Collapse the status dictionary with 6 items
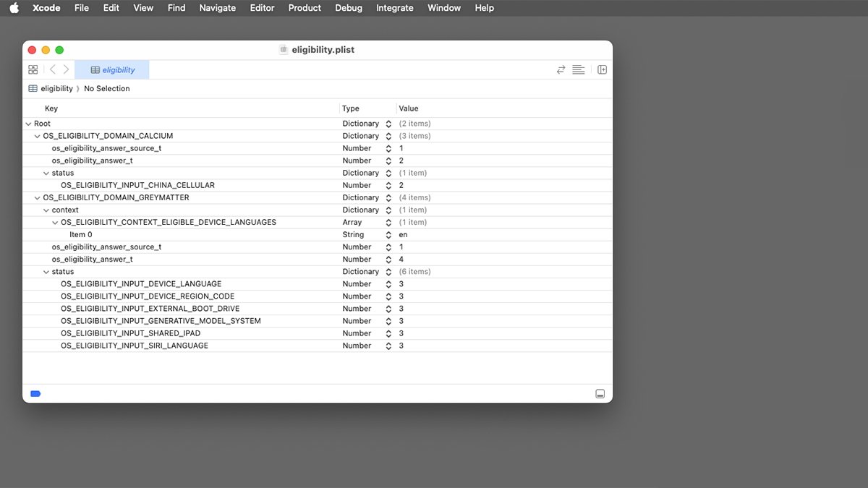The image size is (868, 488). (46, 272)
